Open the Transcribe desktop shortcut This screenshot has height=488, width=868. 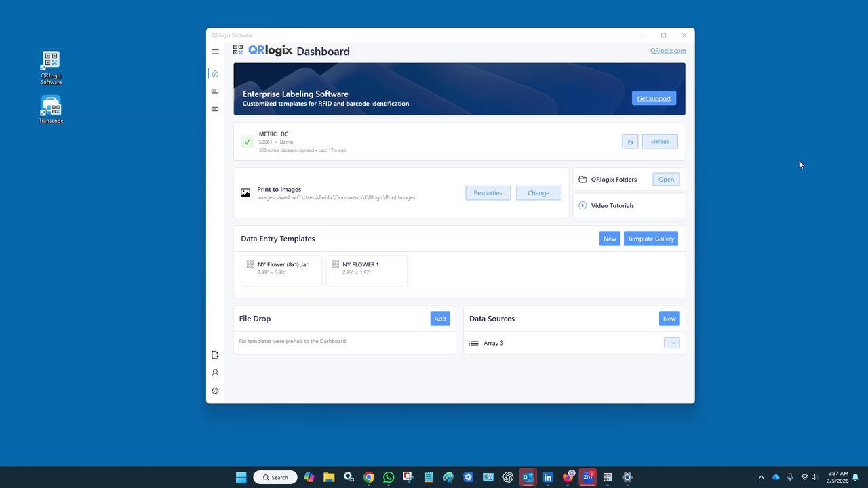point(51,110)
